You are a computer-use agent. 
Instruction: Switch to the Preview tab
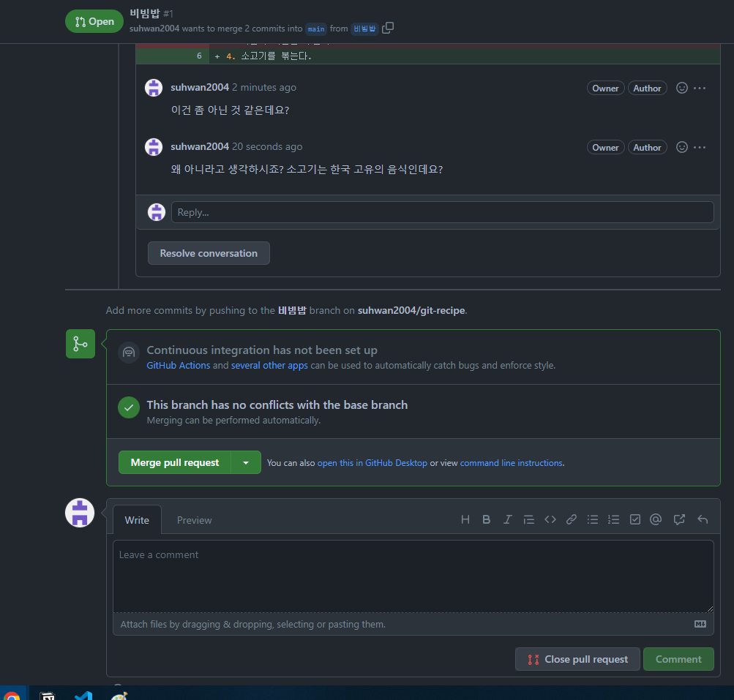(x=194, y=520)
